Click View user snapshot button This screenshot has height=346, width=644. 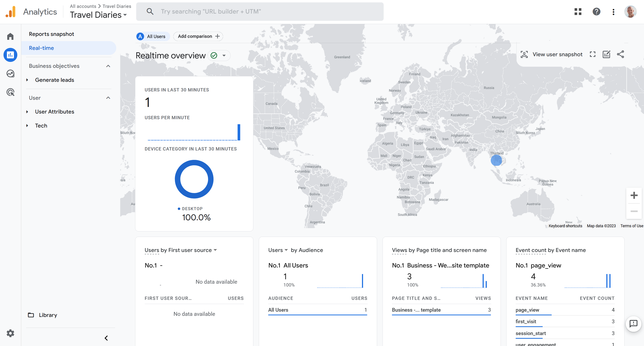click(552, 54)
